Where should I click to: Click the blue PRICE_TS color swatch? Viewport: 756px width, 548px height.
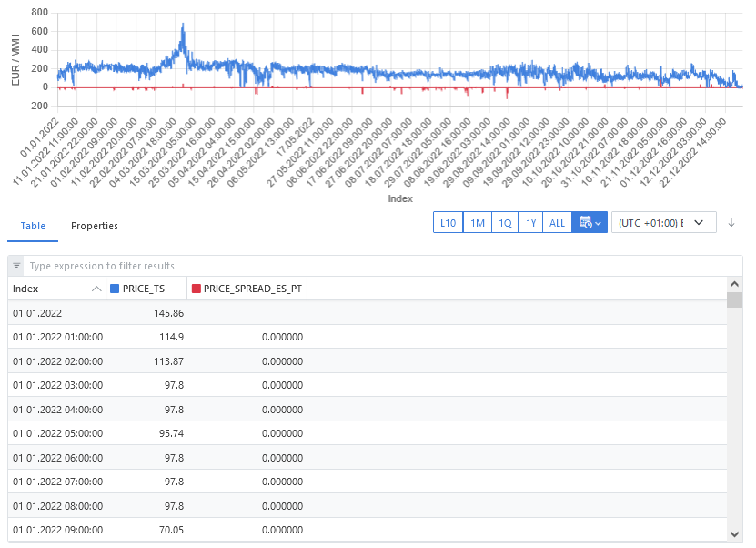tap(115, 289)
